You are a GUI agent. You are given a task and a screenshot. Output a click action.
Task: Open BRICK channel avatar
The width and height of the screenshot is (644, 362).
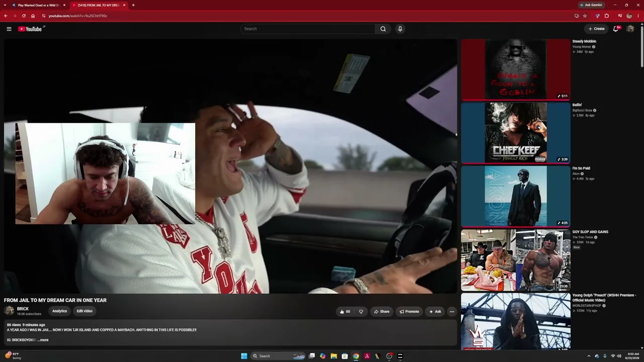tap(9, 311)
